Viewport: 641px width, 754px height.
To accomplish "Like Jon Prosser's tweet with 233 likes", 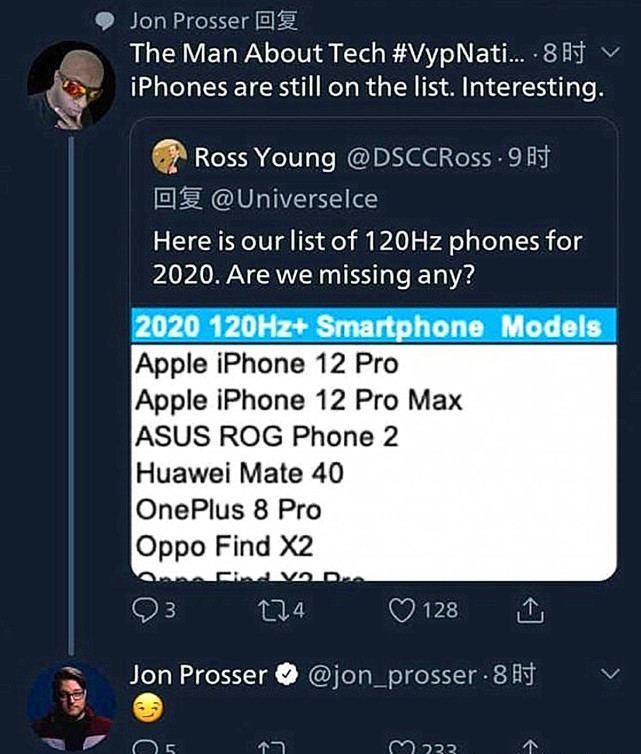I will (x=401, y=747).
